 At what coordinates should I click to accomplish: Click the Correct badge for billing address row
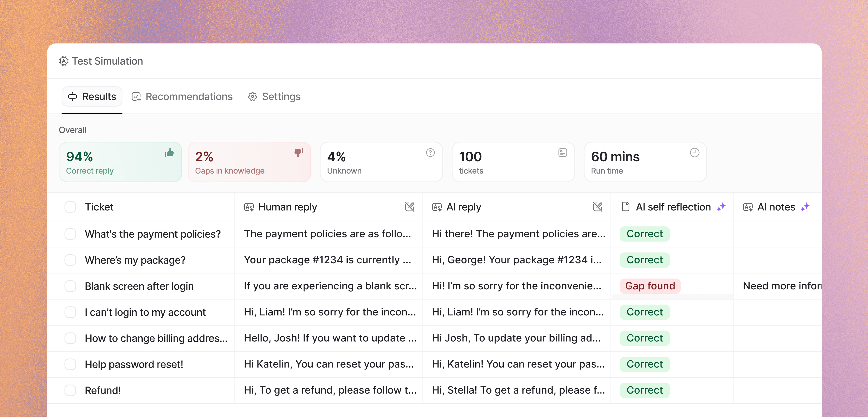click(x=645, y=338)
